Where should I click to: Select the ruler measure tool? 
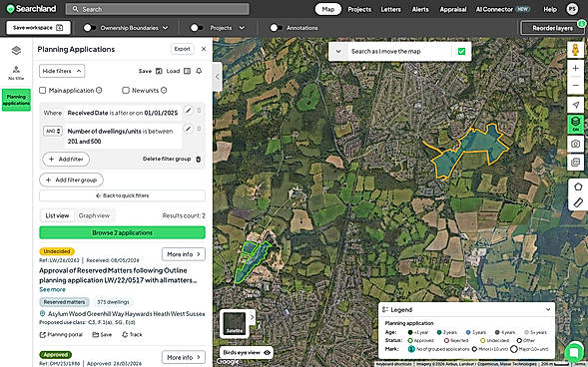point(578,202)
